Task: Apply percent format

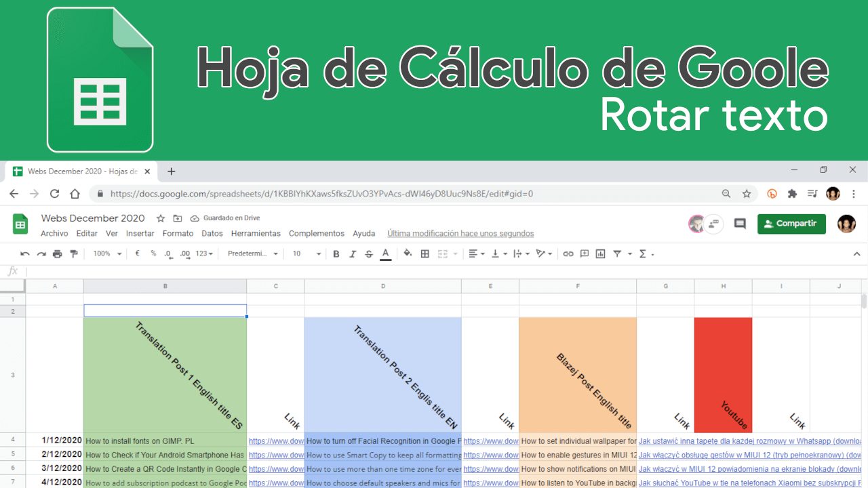Action: [153, 253]
